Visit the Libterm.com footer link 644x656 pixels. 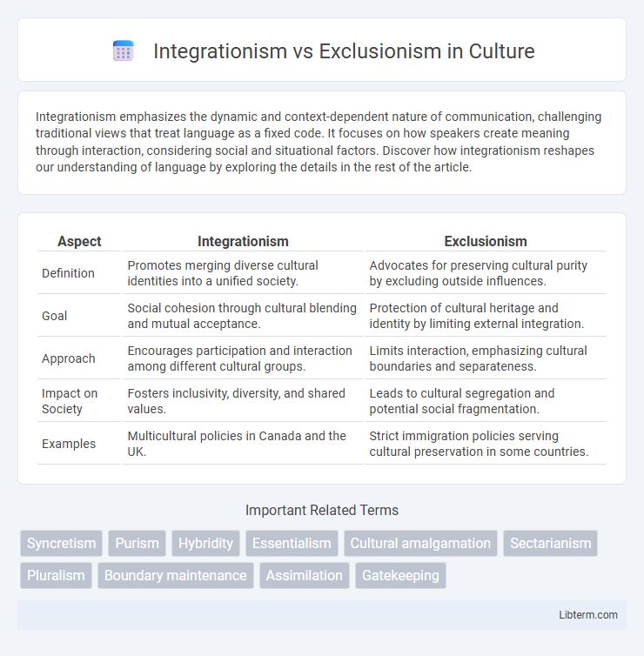coord(588,614)
